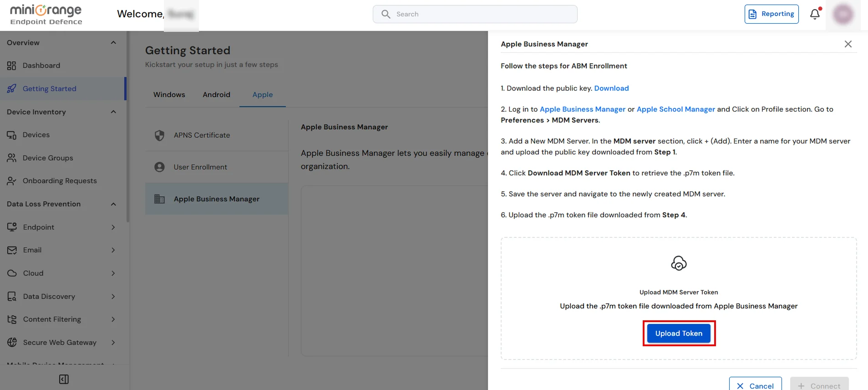Expand the Content Filtering submenu chevron
The height and width of the screenshot is (390, 868).
113,319
